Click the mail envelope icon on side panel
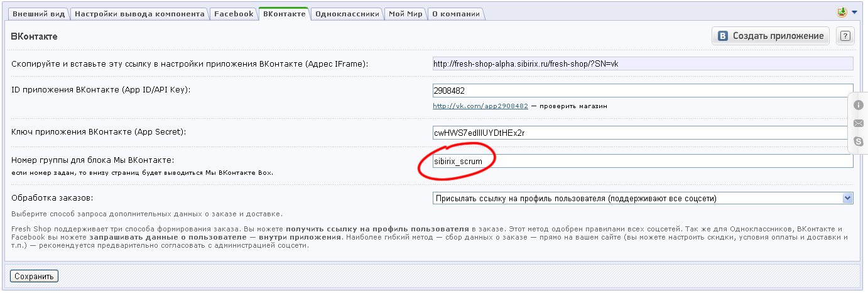 coord(859,123)
